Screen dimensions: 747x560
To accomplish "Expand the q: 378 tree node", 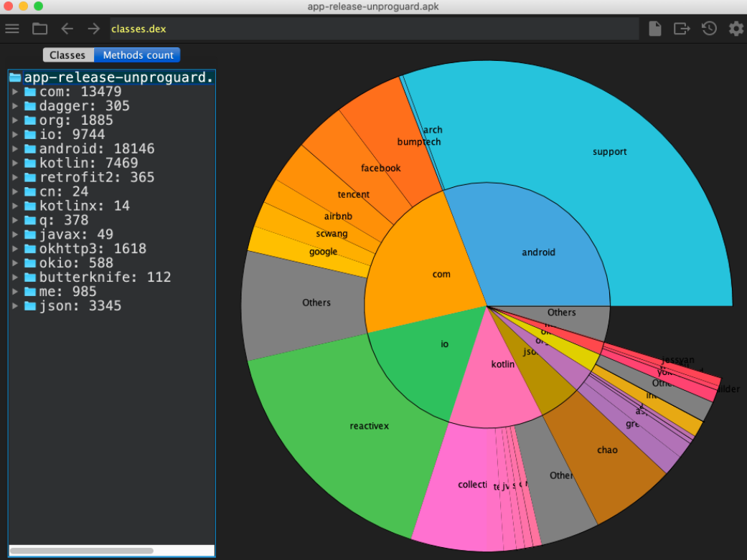I will click(15, 220).
